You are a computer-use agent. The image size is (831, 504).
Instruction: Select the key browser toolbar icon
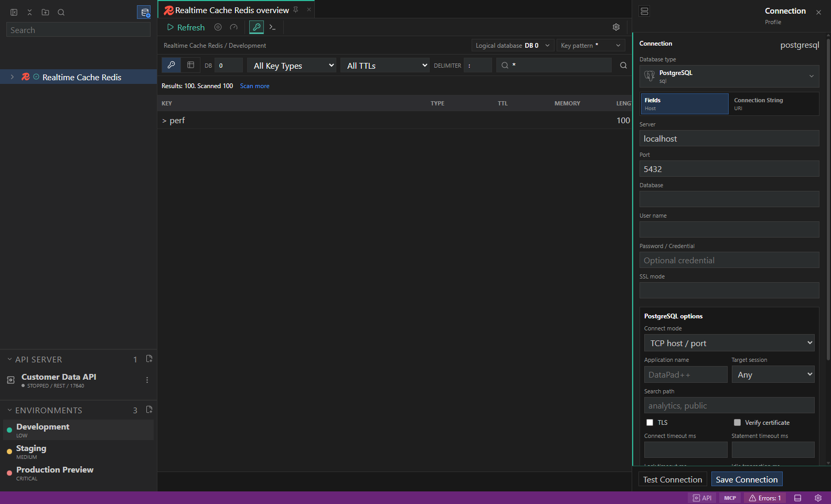257,27
